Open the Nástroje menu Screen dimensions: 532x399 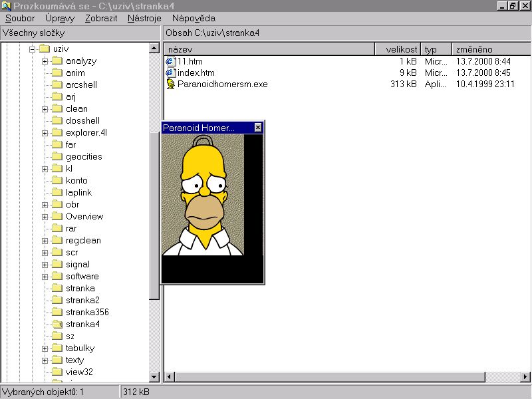144,19
